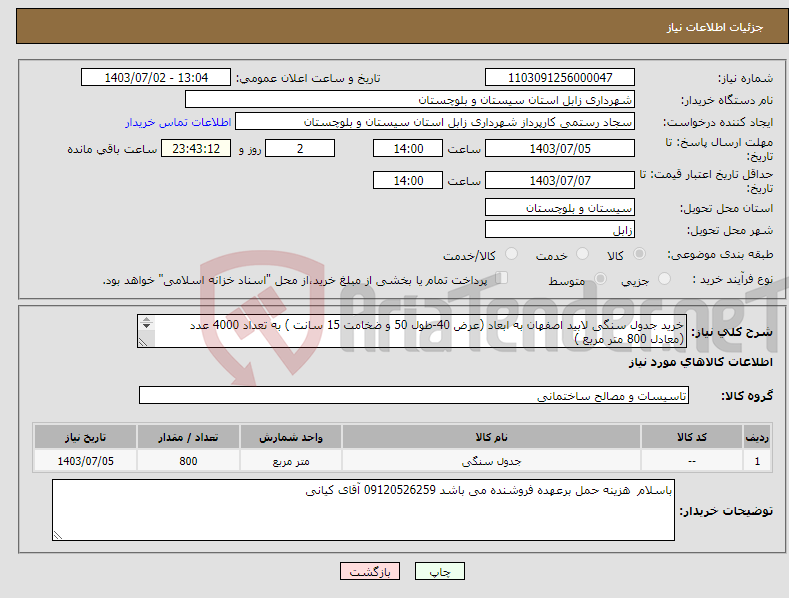Click the general description text area
789x598 pixels.
click(412, 331)
